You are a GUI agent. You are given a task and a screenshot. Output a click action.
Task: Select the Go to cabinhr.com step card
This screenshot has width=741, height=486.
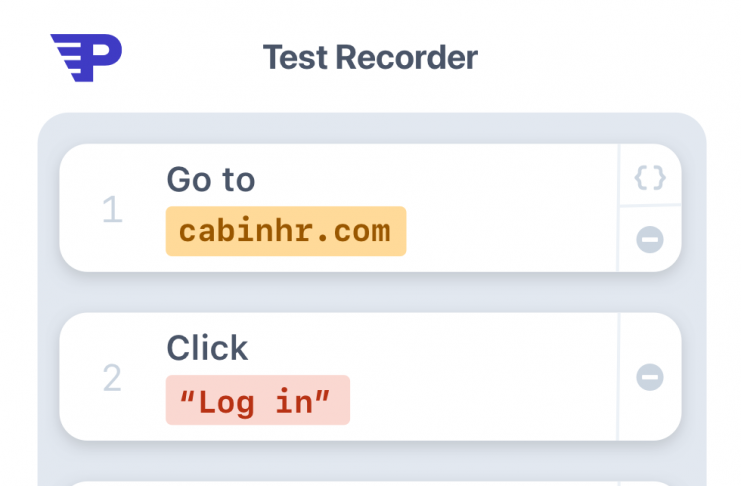(370, 208)
